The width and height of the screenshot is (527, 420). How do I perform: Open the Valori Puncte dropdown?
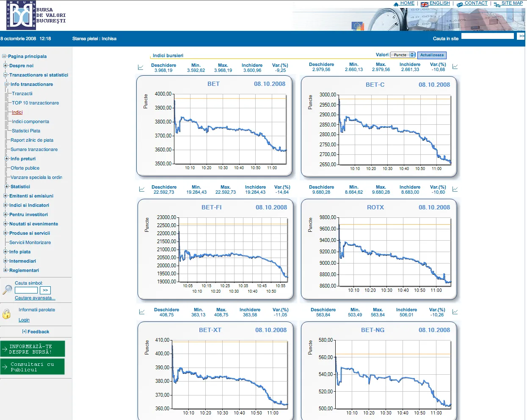[403, 55]
